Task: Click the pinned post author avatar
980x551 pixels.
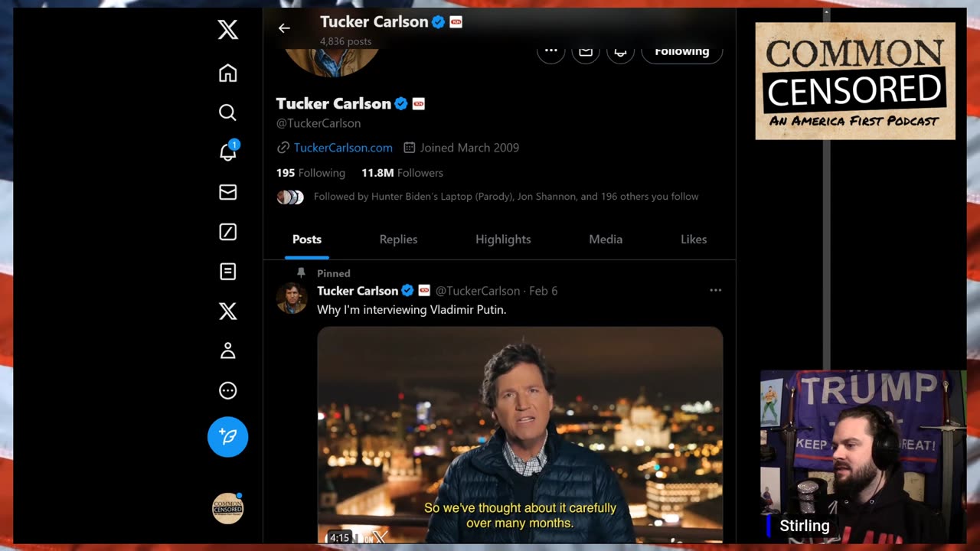Action: (x=291, y=298)
